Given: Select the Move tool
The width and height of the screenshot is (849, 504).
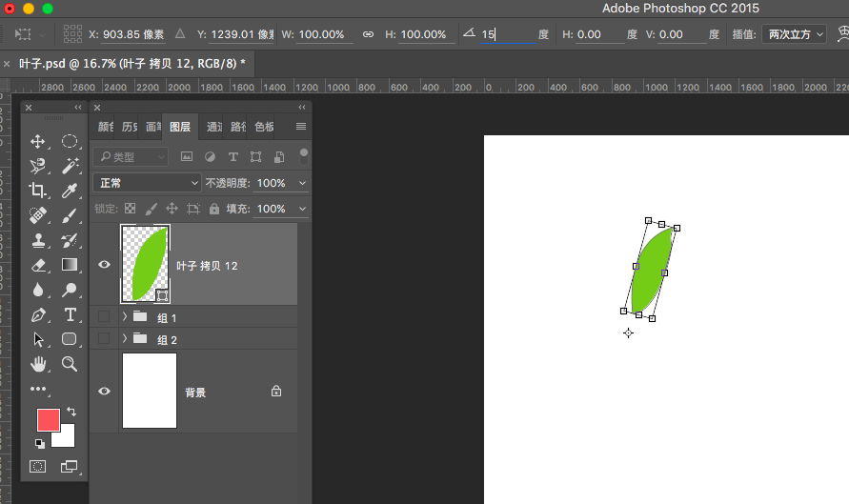Looking at the screenshot, I should [37, 141].
